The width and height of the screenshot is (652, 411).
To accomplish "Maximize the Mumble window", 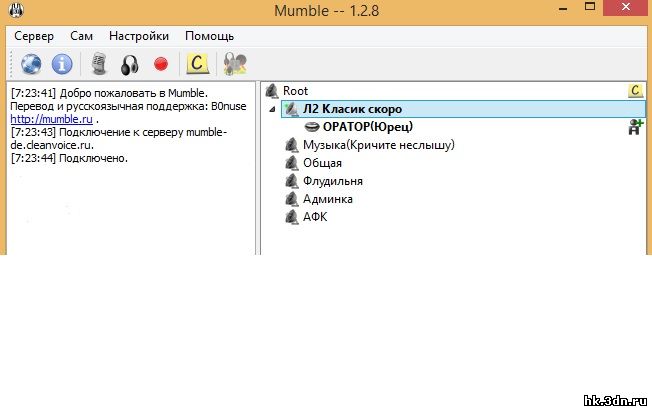I will point(590,7).
